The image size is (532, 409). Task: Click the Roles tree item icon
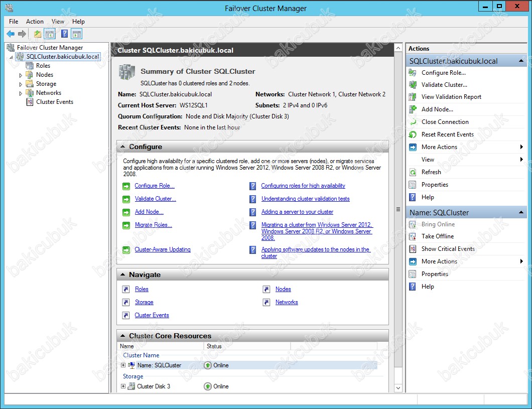pos(30,65)
